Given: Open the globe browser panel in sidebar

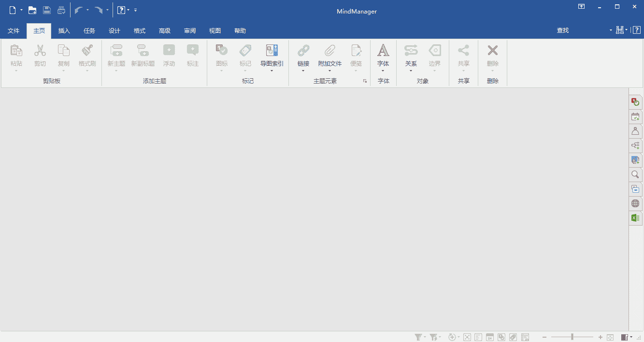Looking at the screenshot, I should pos(635,204).
